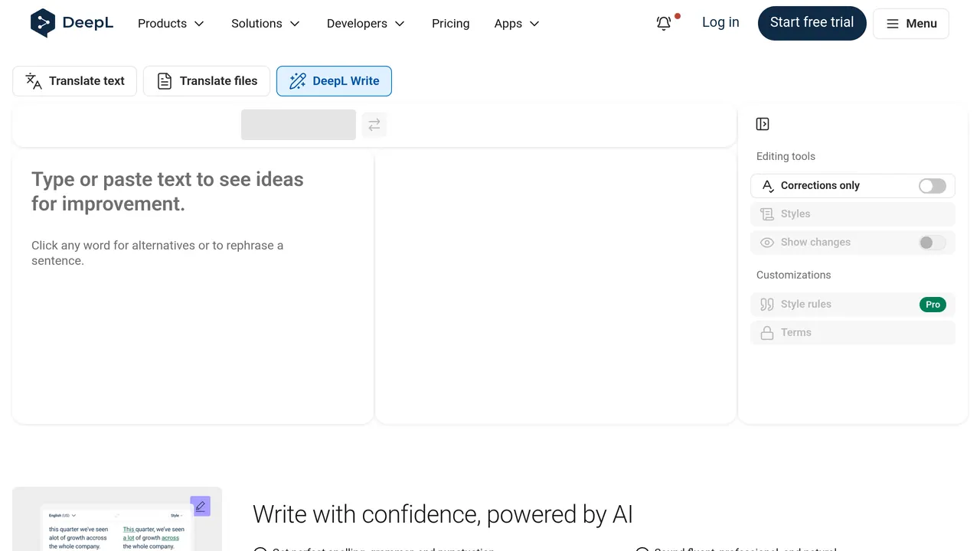Image resolution: width=980 pixels, height=551 pixels.
Task: Click the Show changes eye icon
Action: (767, 243)
